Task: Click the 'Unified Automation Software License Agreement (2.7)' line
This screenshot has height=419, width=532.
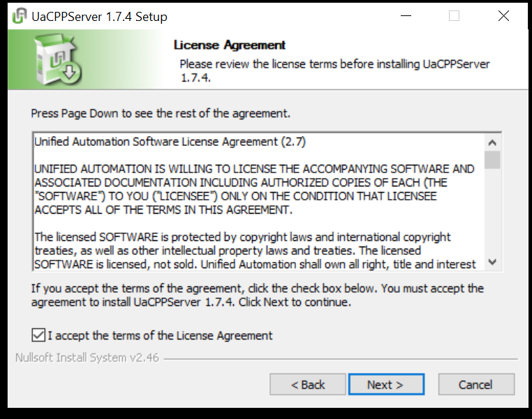Action: pyautogui.click(x=170, y=142)
